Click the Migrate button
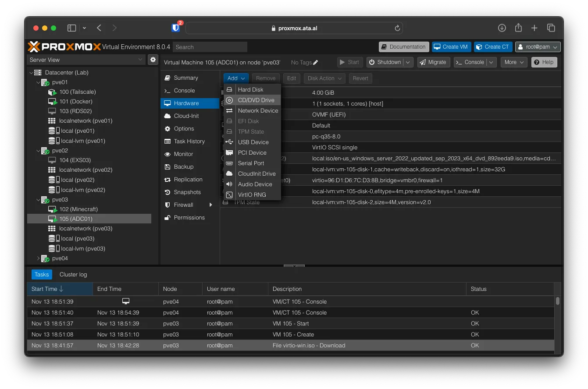The image size is (588, 389). point(433,62)
